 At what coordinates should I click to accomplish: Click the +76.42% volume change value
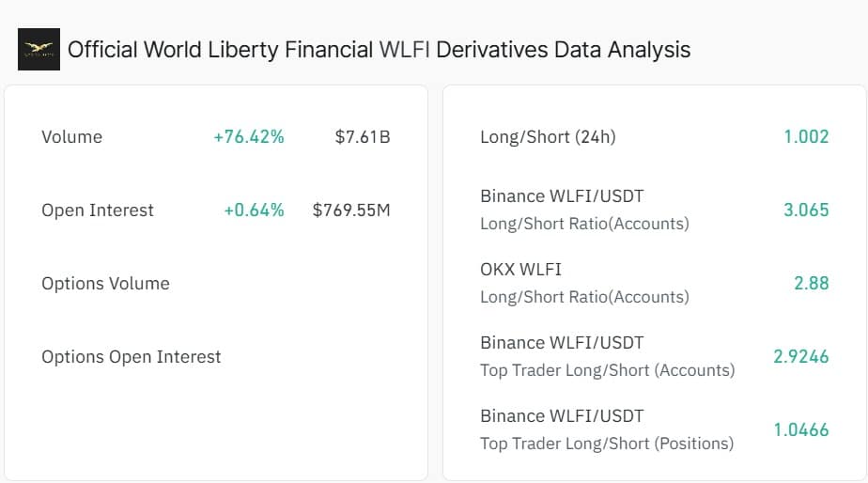coord(249,137)
